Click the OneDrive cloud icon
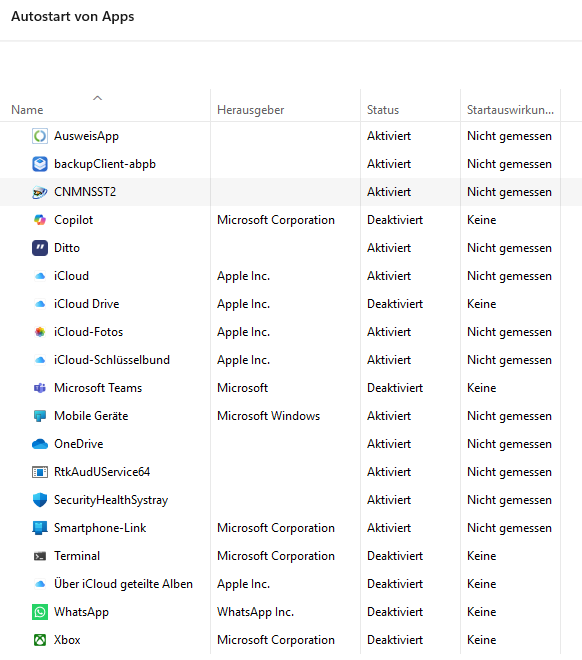The width and height of the screenshot is (582, 660). click(40, 444)
